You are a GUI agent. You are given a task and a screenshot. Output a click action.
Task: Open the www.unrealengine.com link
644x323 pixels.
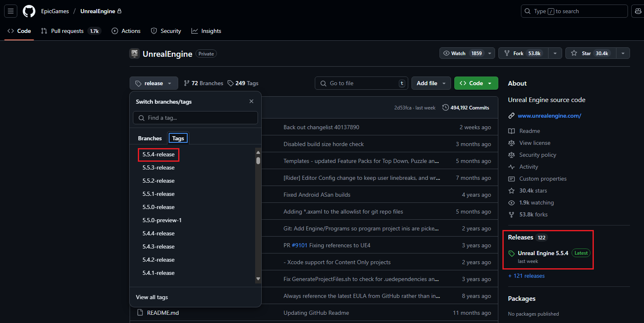[549, 116]
